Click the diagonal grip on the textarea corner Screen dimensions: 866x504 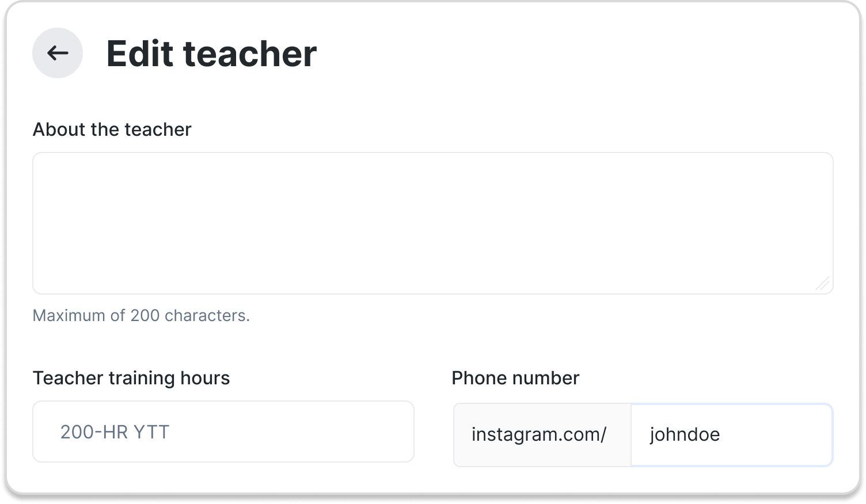pyautogui.click(x=823, y=284)
